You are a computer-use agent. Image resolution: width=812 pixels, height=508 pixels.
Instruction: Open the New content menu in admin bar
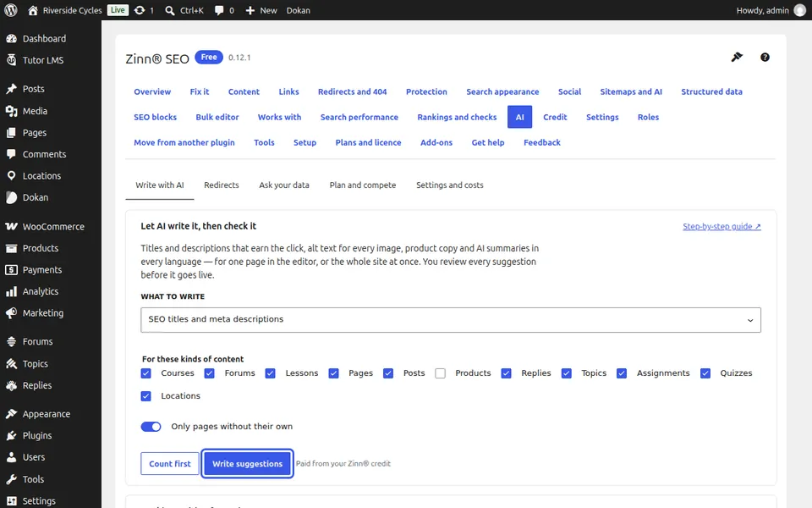[x=261, y=10]
